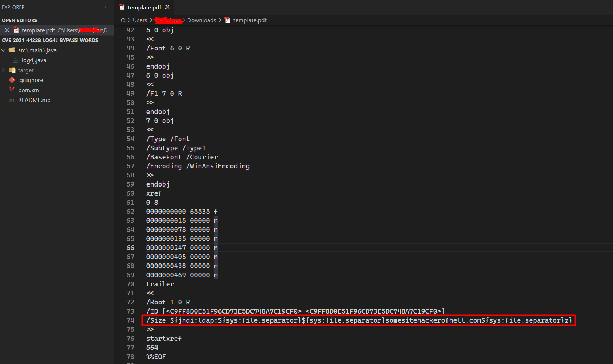This screenshot has width=613, height=364.
Task: Click the Downloads breadcrumb segment
Action: coord(201,20)
